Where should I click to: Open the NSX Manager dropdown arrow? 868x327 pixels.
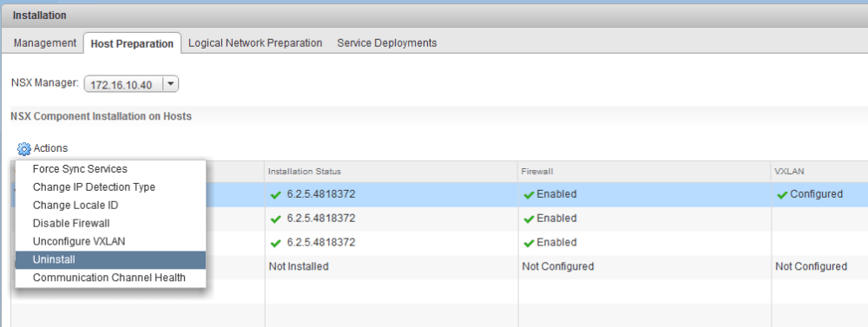170,84
